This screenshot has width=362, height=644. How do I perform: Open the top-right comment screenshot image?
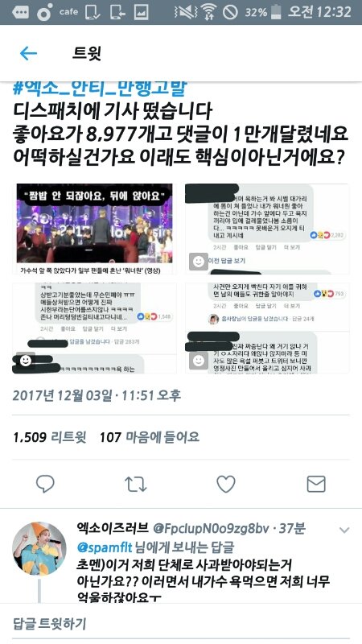(267, 229)
